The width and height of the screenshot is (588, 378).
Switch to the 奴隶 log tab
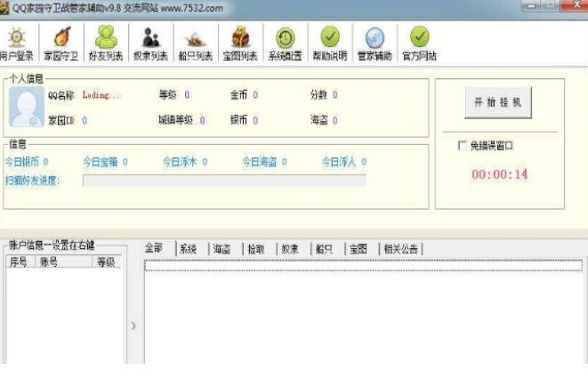click(290, 249)
